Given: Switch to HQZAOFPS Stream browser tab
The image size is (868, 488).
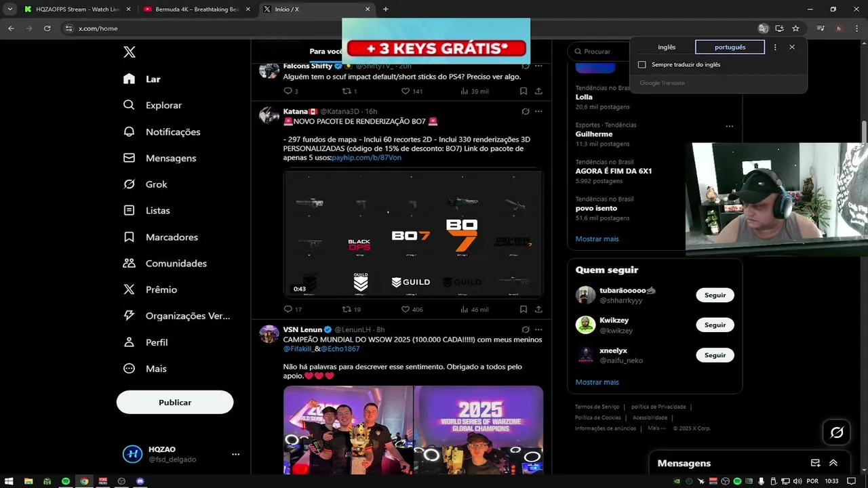Looking at the screenshot, I should click(x=77, y=9).
